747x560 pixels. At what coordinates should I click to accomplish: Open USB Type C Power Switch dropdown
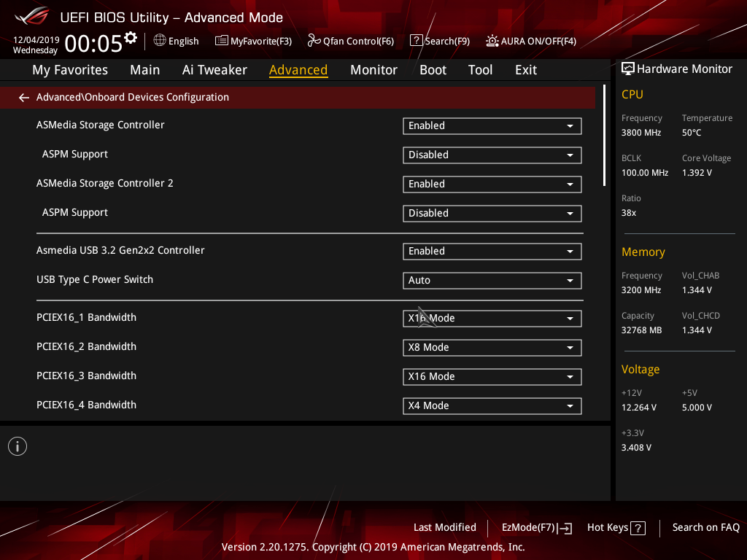(492, 281)
